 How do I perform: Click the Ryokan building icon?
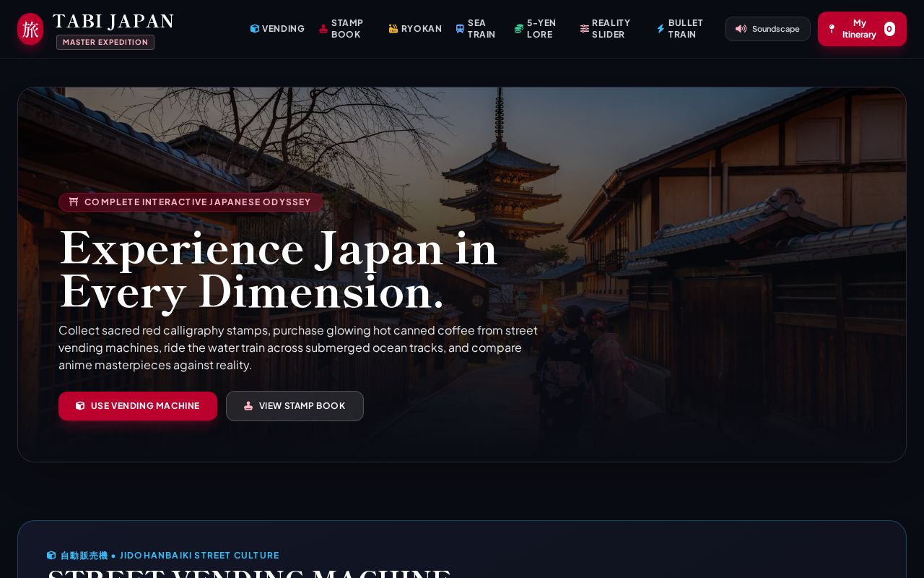pos(393,29)
